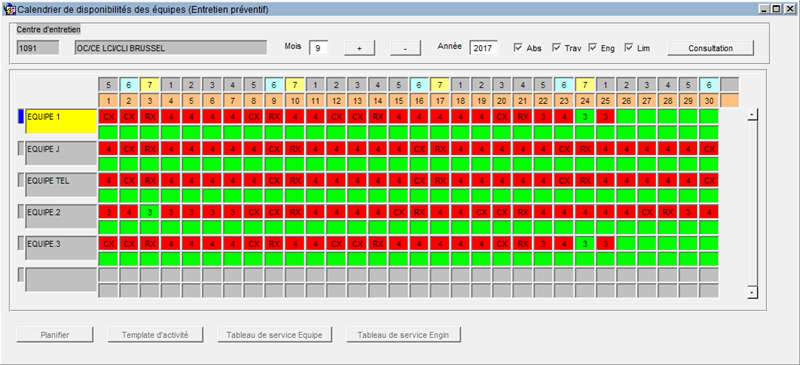
Task: Uncheck the Eng checkbox
Action: tap(592, 47)
